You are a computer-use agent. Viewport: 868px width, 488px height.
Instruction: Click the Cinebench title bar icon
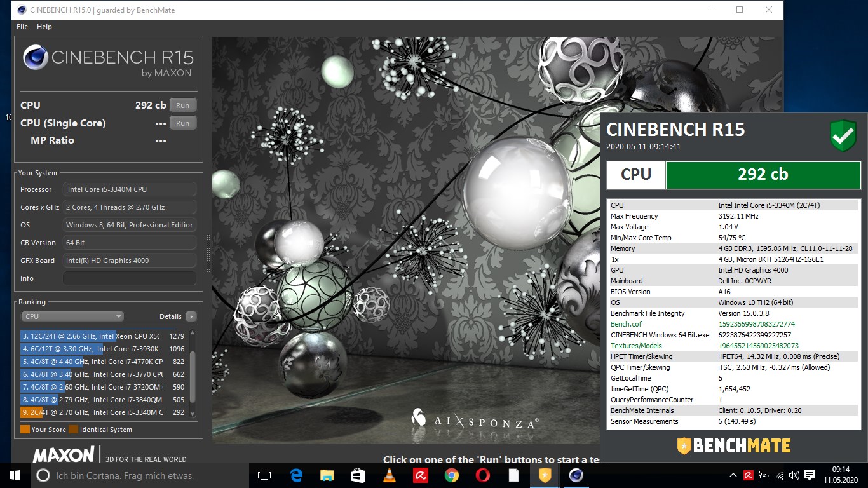click(22, 10)
